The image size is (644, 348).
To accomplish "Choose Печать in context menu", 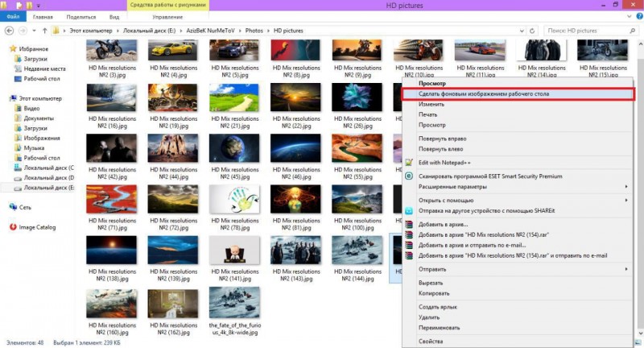I will point(518,114).
